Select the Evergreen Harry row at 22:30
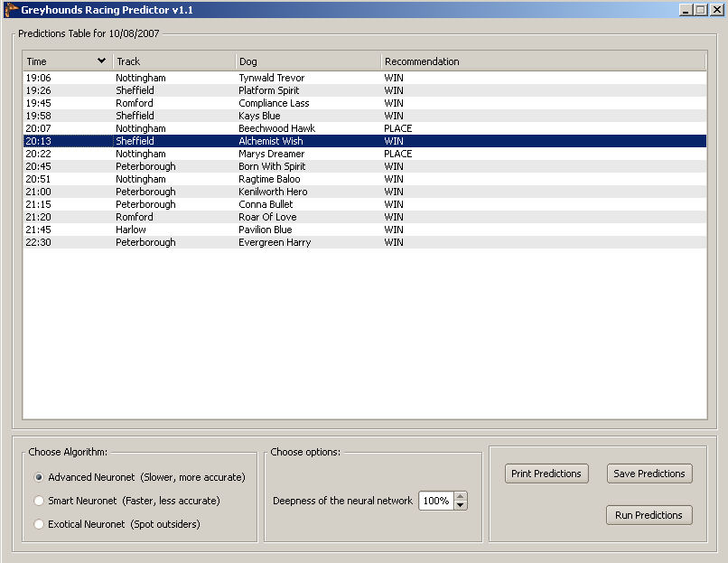 tap(271, 242)
